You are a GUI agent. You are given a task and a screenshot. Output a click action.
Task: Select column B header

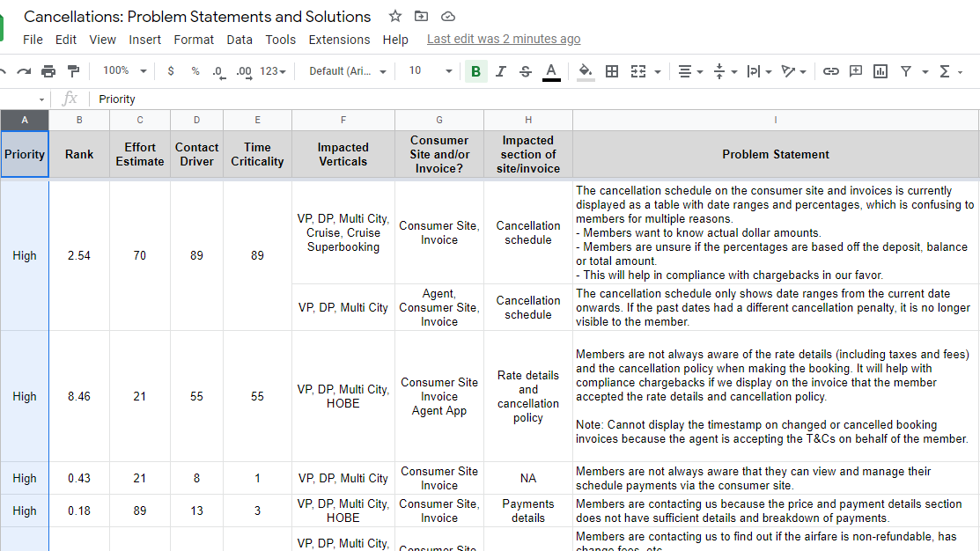coord(79,120)
